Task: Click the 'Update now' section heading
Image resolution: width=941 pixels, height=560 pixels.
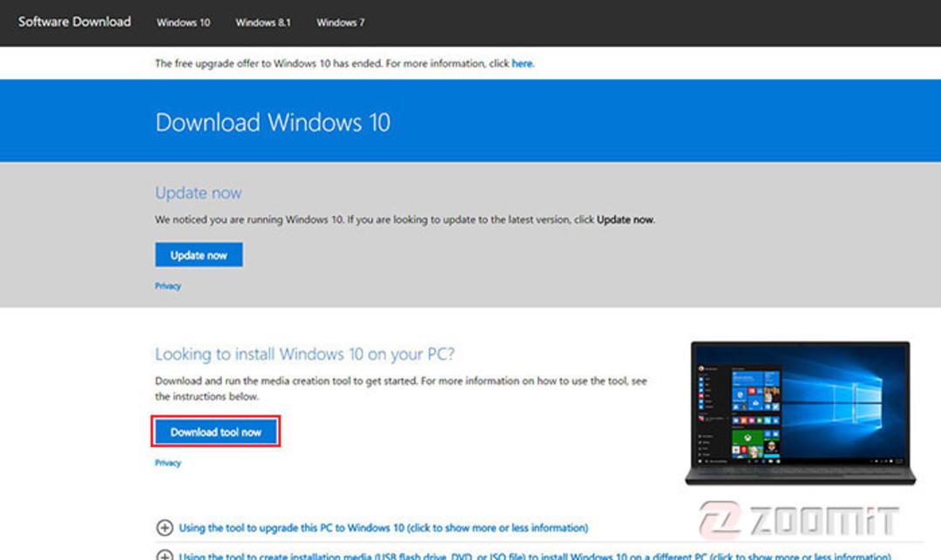Action: point(198,192)
